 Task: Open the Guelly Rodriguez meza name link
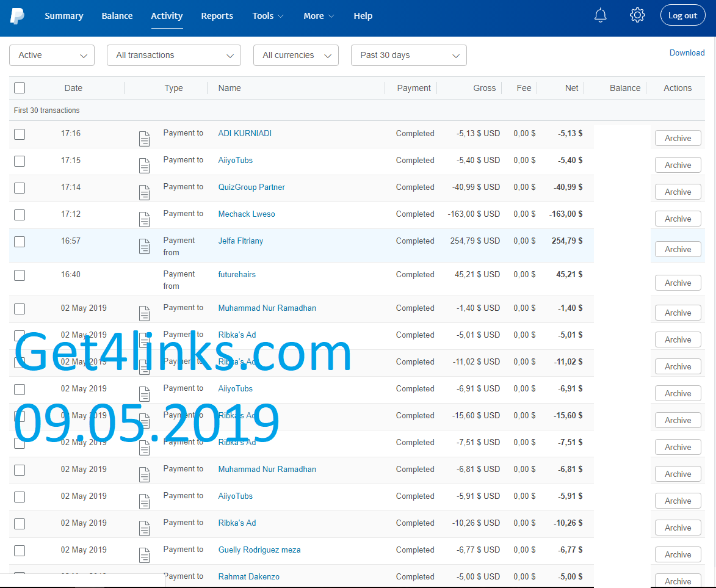coord(259,550)
